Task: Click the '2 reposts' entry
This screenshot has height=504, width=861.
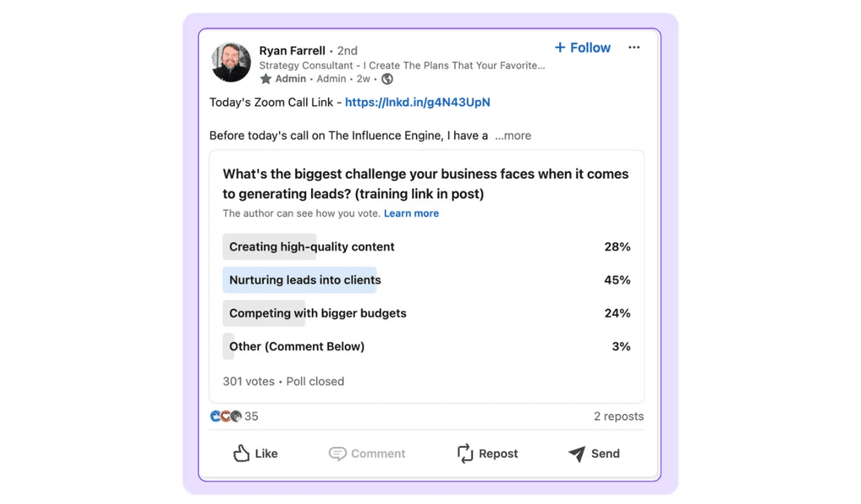Action: 619,416
